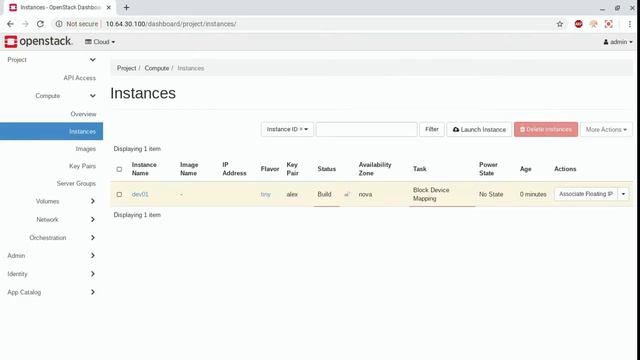Screen dimensions: 640x360
Task: Open the Cloud project dropdown
Action: [100, 42]
